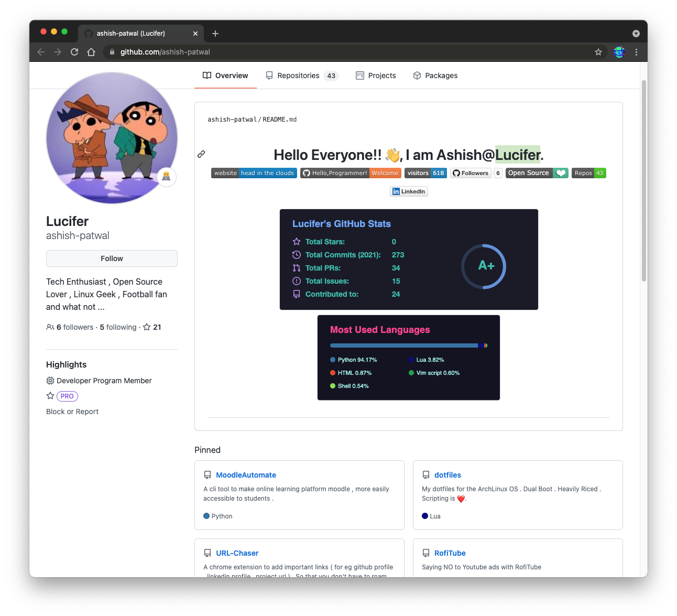Click the dotfiles repository icon

(426, 475)
